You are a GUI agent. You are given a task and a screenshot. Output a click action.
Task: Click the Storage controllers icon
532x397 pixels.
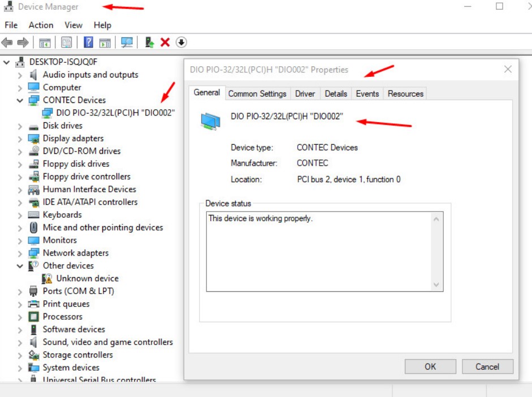[x=33, y=355]
